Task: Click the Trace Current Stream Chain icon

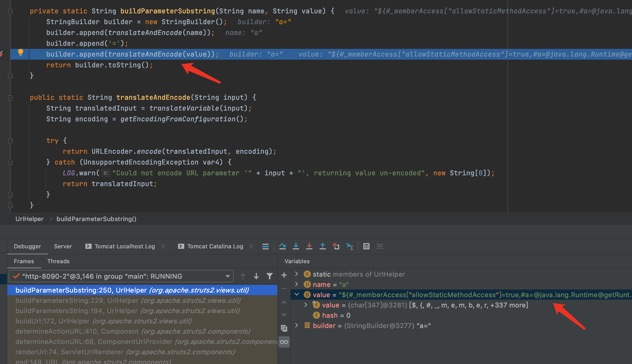Action: tap(380, 246)
